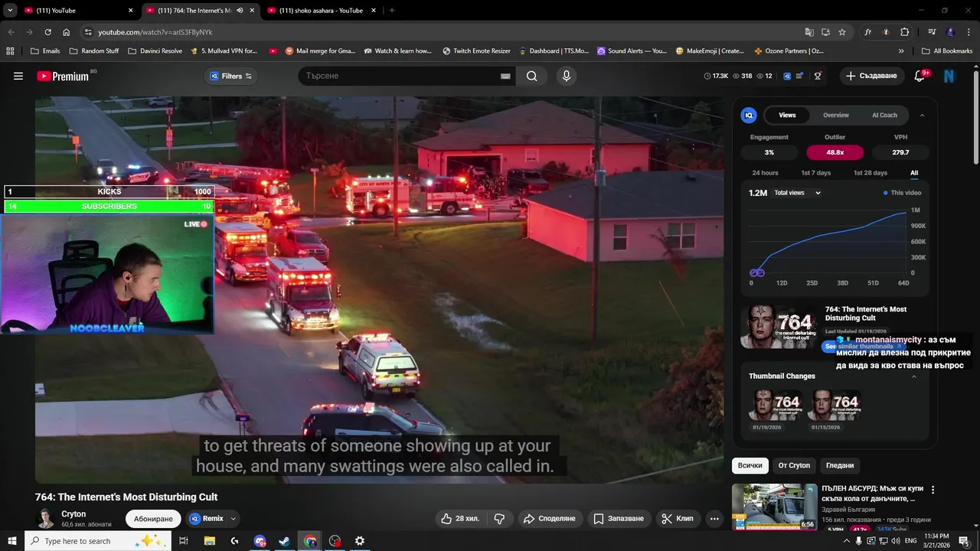The image size is (980, 551).
Task: Collapse the Thumbnail Changes section
Action: [x=913, y=376]
